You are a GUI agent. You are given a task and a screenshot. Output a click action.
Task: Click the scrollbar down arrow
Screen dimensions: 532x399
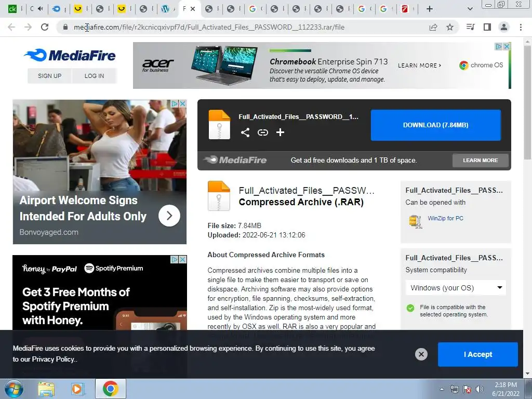pyautogui.click(x=527, y=374)
